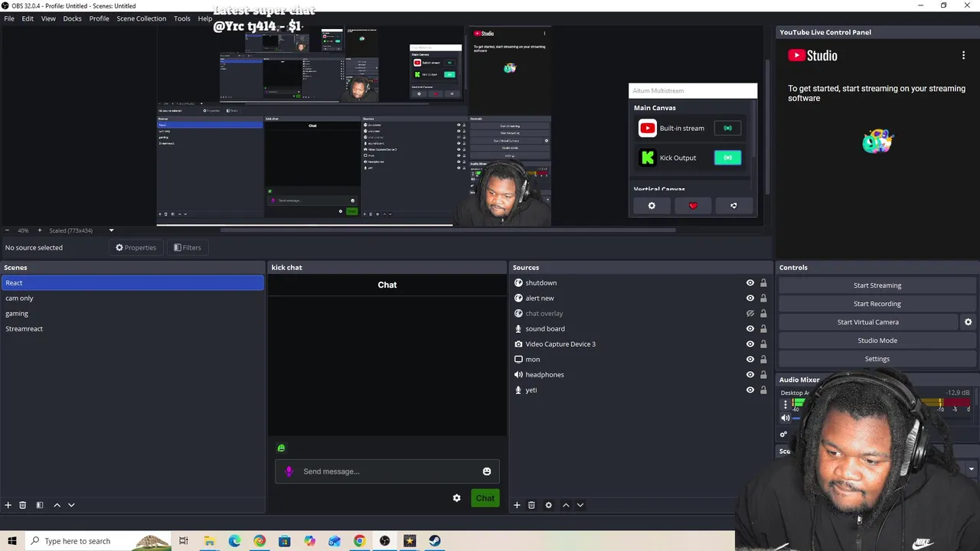Open the Scene Collection menu
The image size is (980, 551).
[141, 18]
